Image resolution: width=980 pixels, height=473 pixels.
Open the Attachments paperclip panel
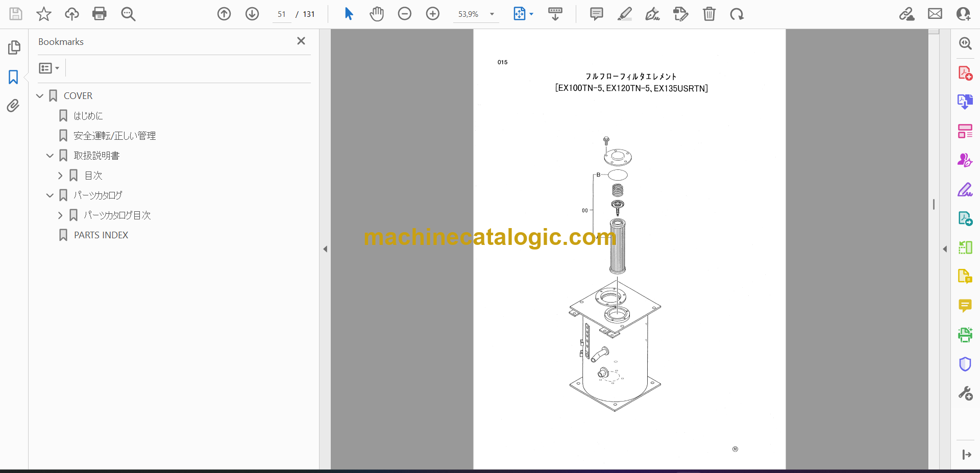[x=13, y=106]
